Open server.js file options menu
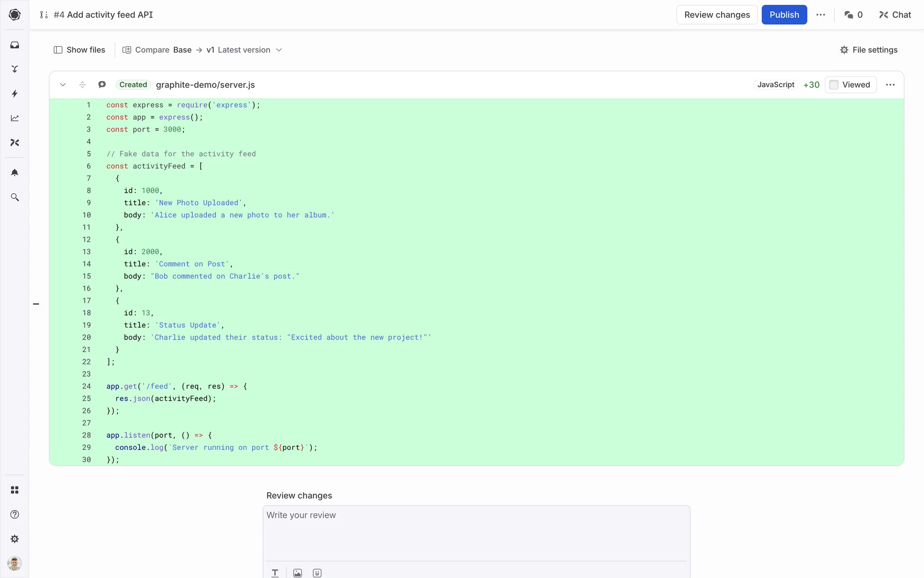 [x=890, y=85]
